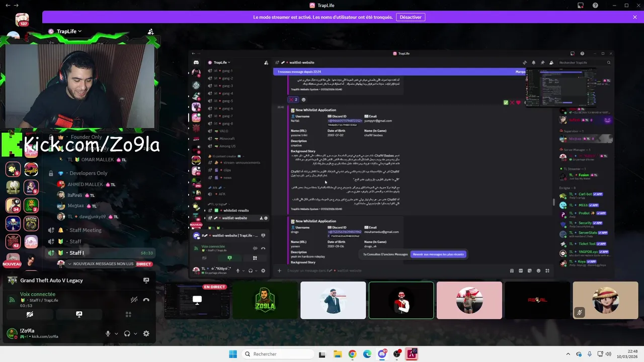The width and height of the screenshot is (644, 362).
Task: Click the pinned messages icon in stream
Action: coord(542,62)
